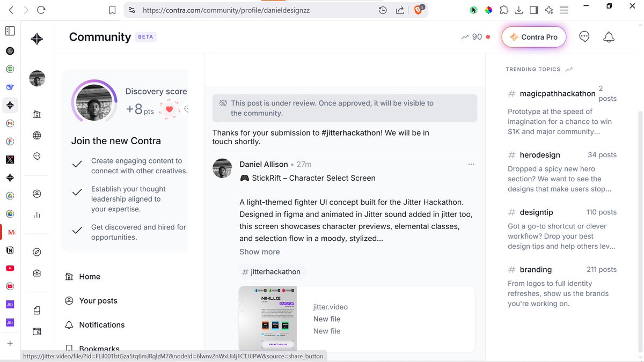
Task: Click the '+8 pts' discovery score value
Action: (x=140, y=109)
